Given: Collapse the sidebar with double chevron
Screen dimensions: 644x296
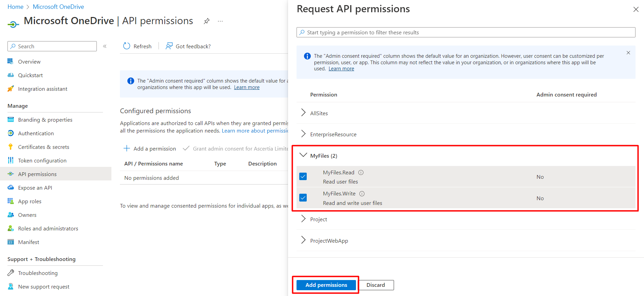Looking at the screenshot, I should click(x=105, y=46).
